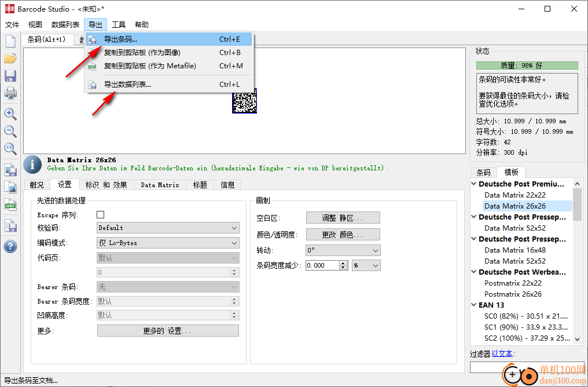
Task: Collapse Deutsche Post Premiu... tree group
Action: (x=474, y=184)
